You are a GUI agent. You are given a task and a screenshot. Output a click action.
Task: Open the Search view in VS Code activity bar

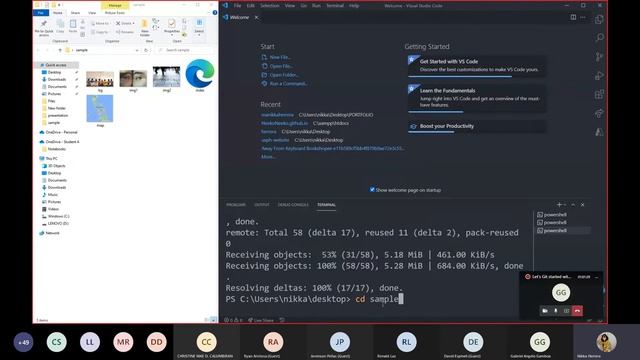tap(599, 38)
